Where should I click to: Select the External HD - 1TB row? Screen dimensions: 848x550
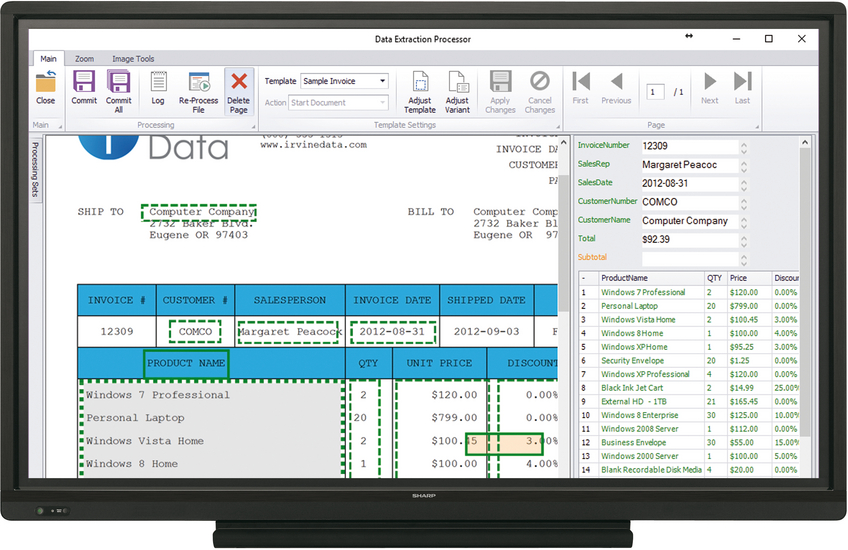688,402
